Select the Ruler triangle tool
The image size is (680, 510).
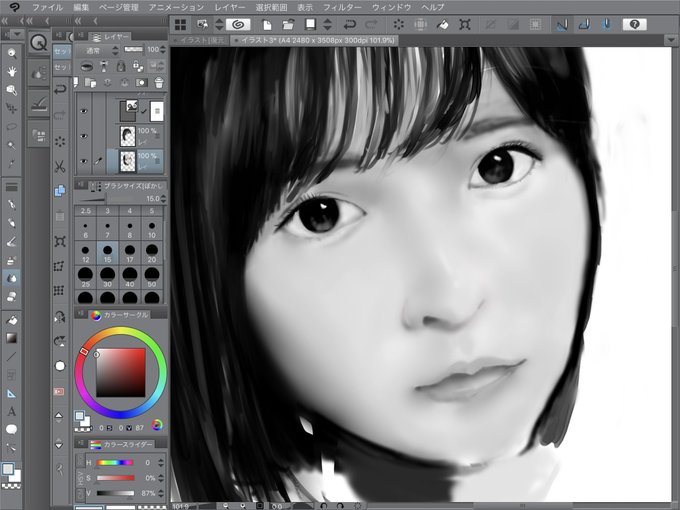(x=12, y=393)
